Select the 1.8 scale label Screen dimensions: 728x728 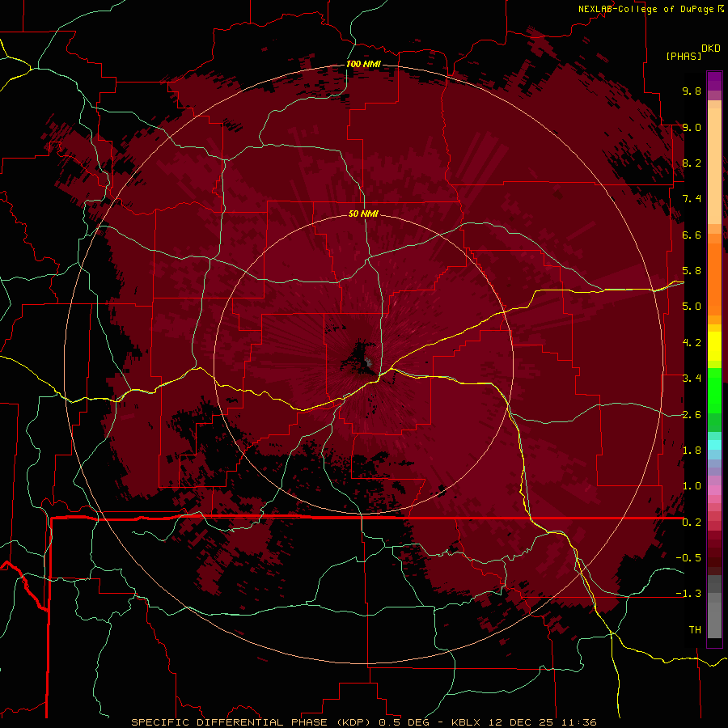point(692,451)
